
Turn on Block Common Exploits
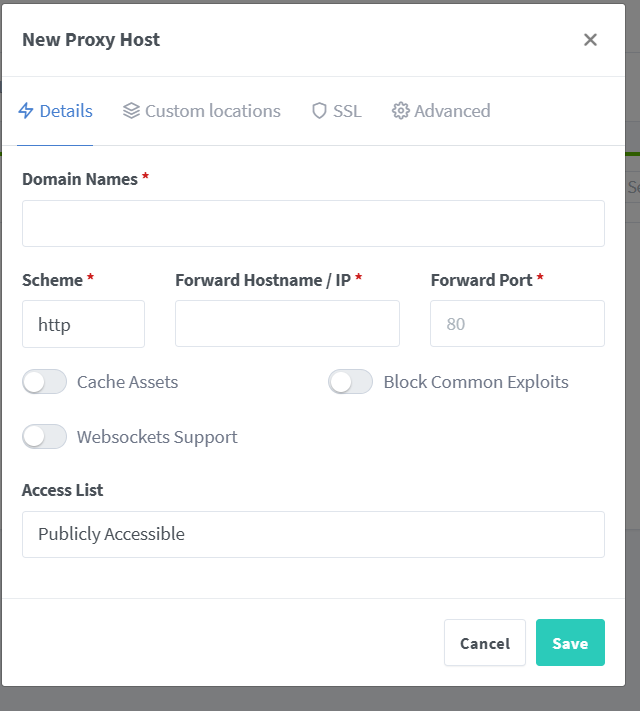click(x=351, y=382)
